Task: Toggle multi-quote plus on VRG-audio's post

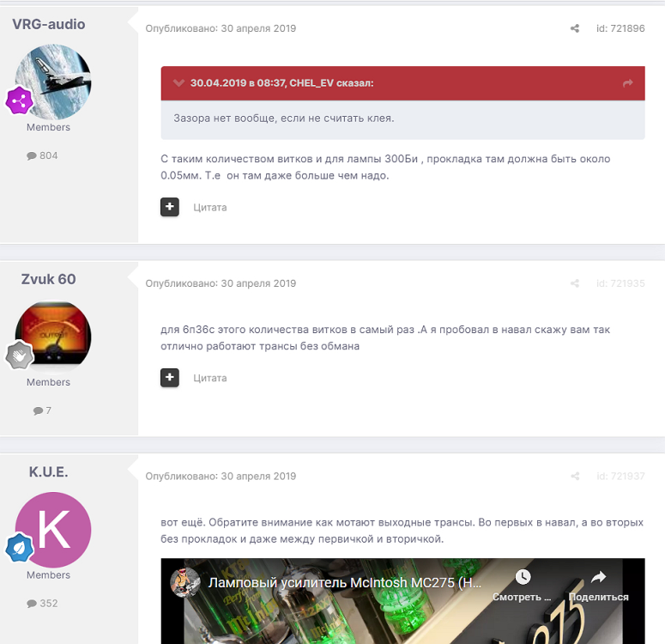Action: (x=170, y=207)
